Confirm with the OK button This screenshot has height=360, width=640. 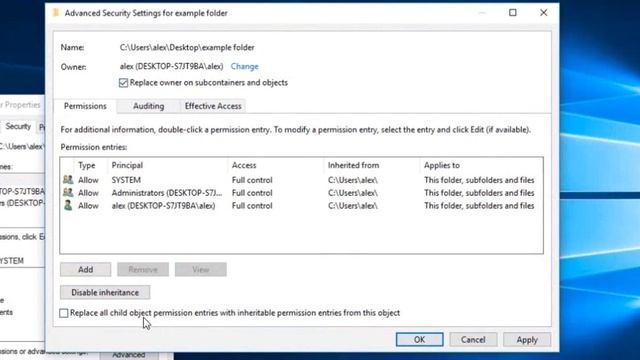pyautogui.click(x=420, y=340)
